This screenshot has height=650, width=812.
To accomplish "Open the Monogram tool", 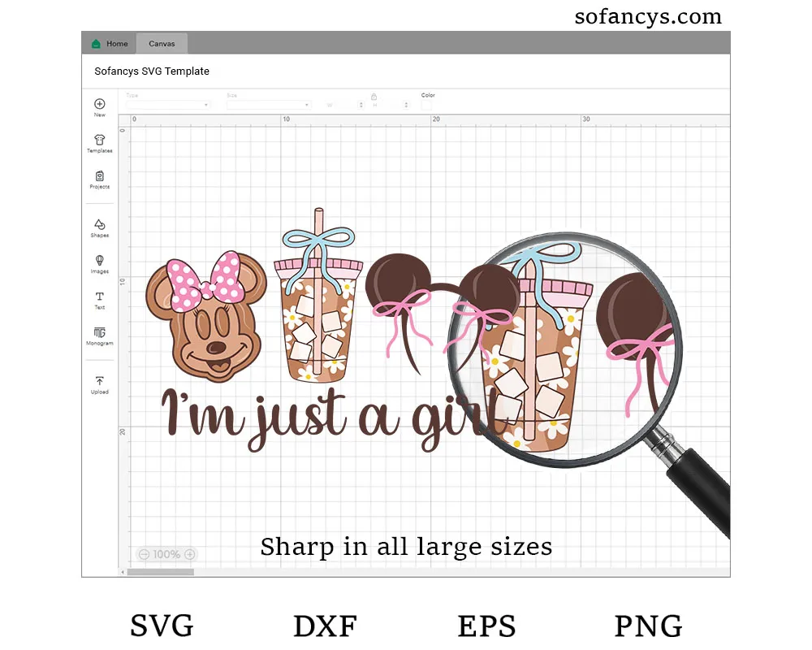I will (x=99, y=333).
